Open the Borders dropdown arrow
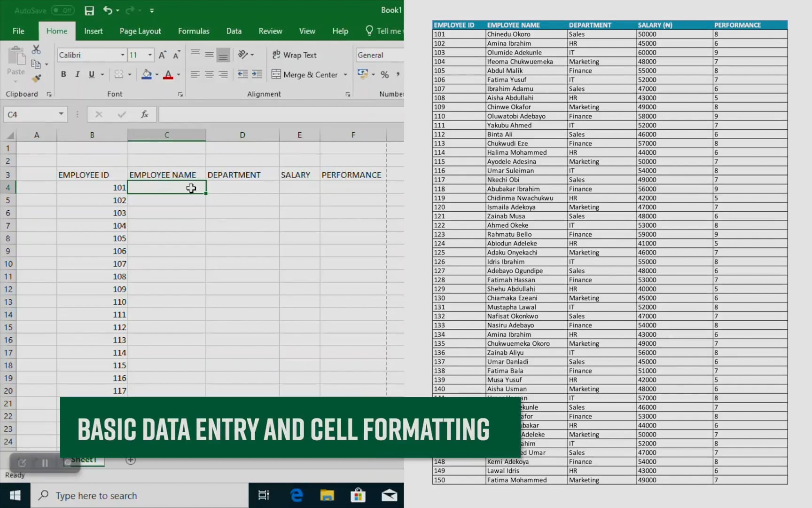This screenshot has width=812, height=508. 130,75
